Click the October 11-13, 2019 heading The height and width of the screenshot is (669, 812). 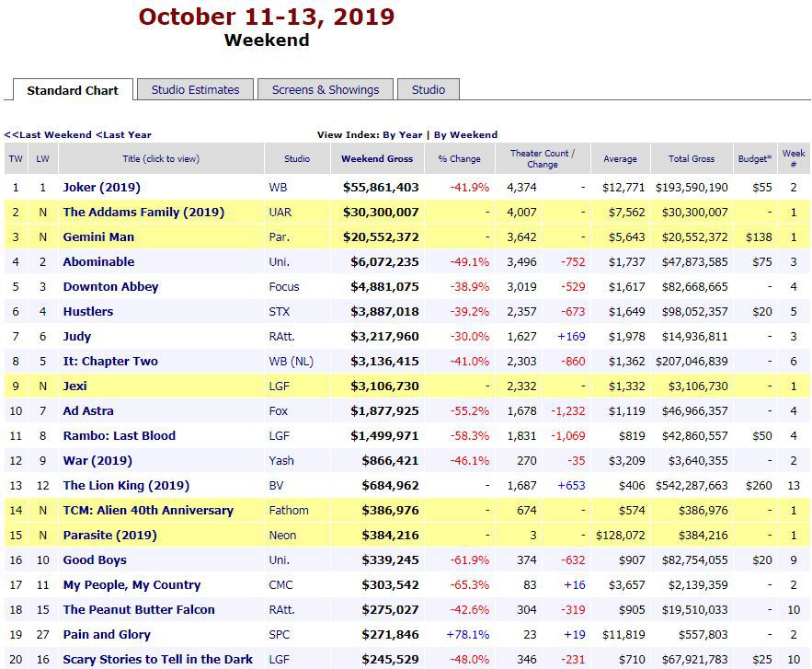pos(266,17)
